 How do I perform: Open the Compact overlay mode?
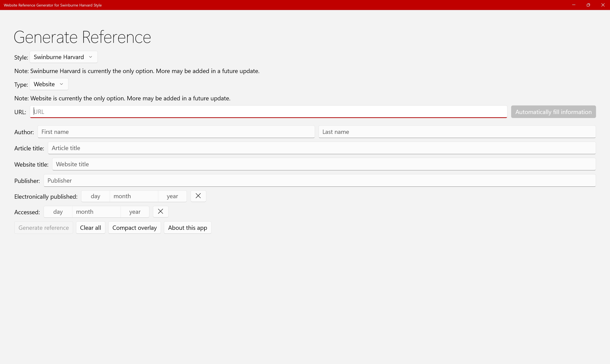(x=134, y=227)
